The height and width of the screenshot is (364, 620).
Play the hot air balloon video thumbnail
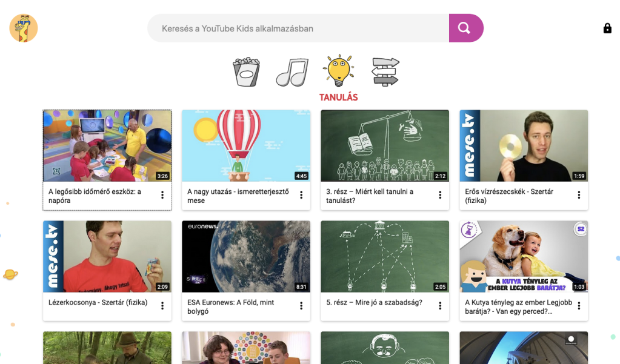246,145
